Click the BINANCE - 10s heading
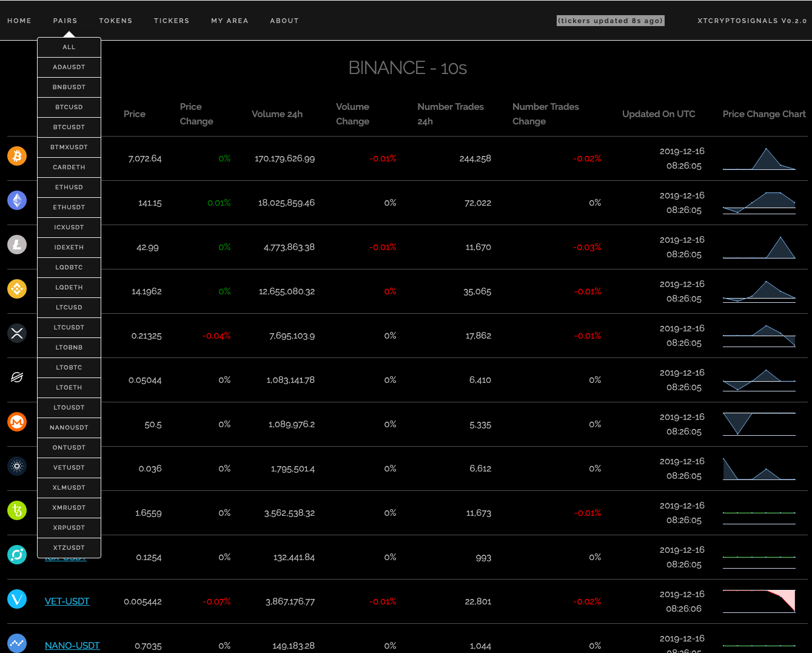812x653 pixels. click(408, 68)
